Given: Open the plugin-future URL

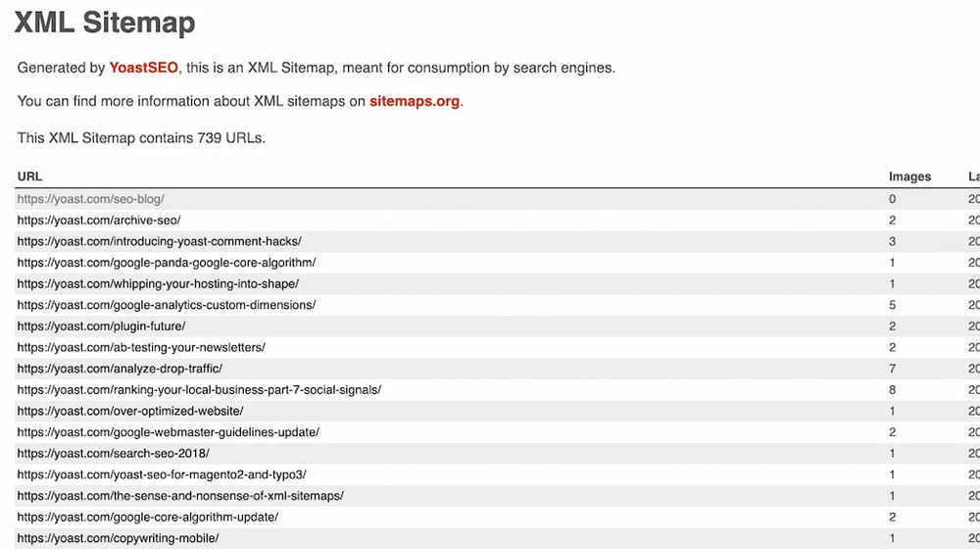Looking at the screenshot, I should pyautogui.click(x=101, y=326).
